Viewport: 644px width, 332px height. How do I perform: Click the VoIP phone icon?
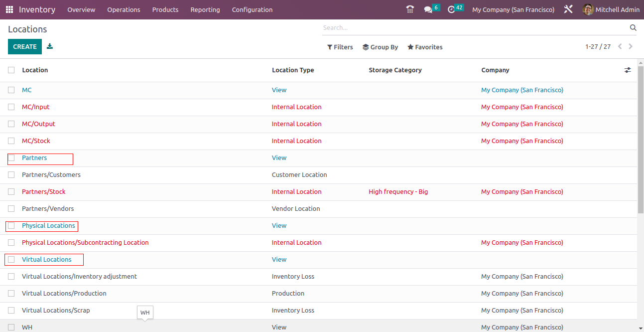[410, 9]
